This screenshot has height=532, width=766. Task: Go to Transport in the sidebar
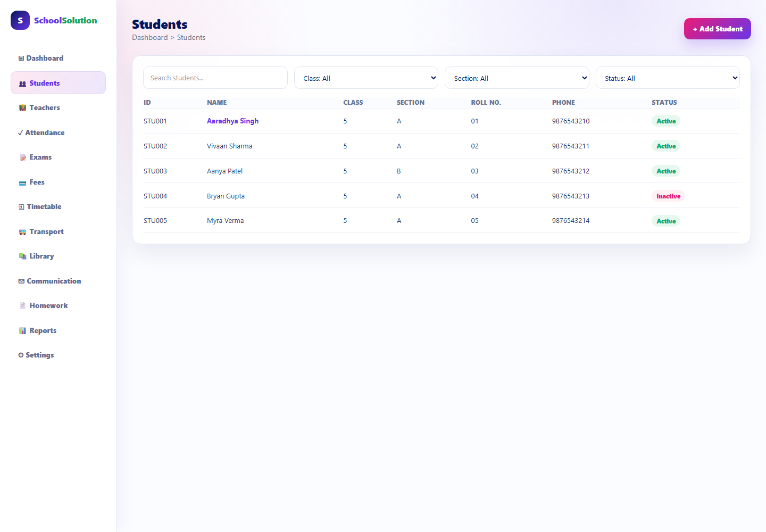(58, 232)
